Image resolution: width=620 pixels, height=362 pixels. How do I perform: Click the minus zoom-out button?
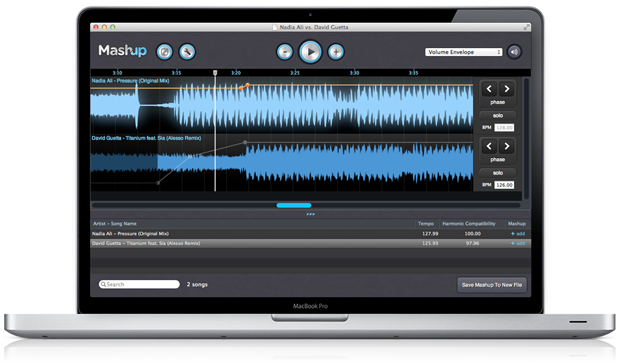point(285,52)
